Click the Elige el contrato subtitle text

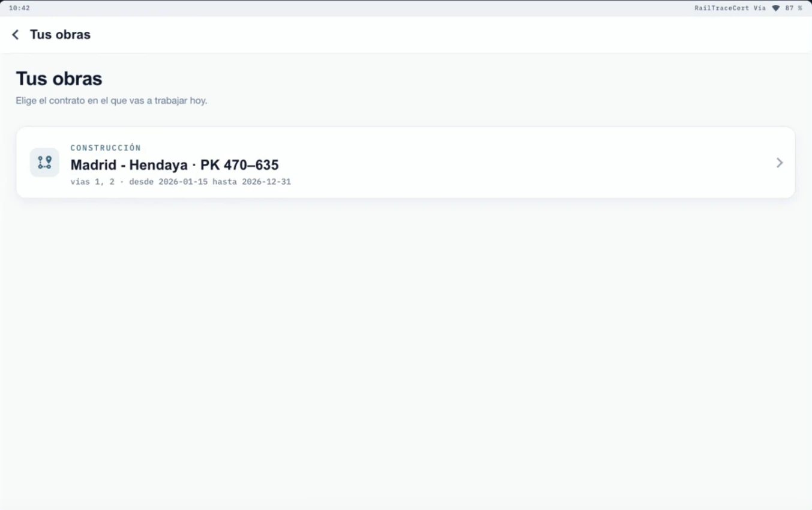point(112,101)
